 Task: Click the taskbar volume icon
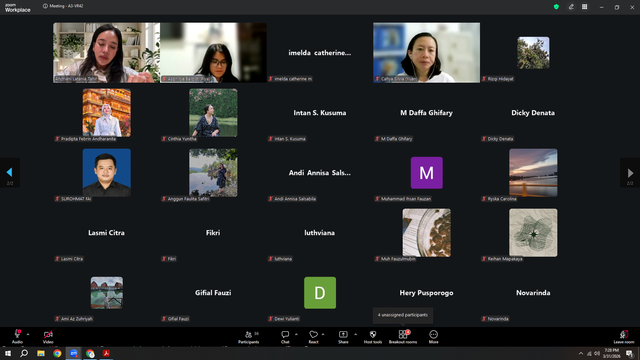597,353
